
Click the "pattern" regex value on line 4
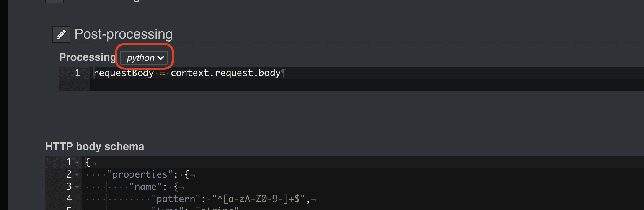[x=258, y=199]
